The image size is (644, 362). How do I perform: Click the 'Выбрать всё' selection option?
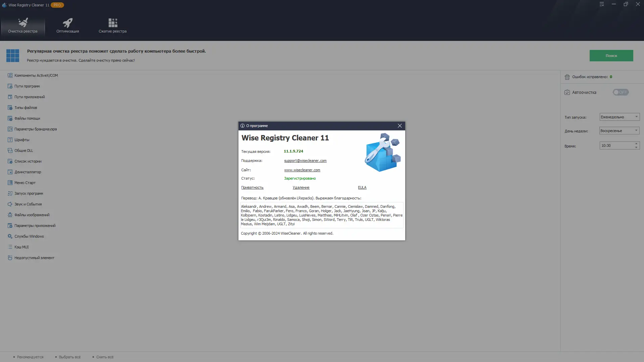point(69,357)
